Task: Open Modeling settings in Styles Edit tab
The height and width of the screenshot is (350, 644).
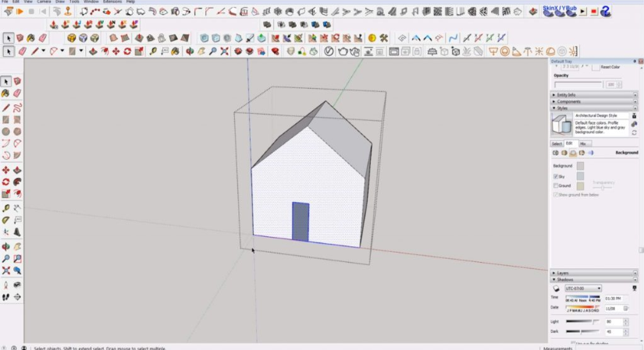Action: point(591,153)
